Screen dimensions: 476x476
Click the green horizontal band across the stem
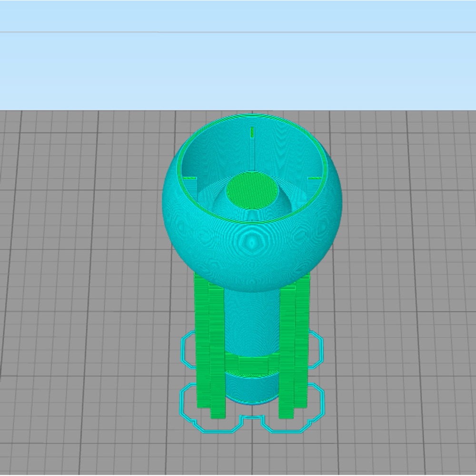(252, 364)
